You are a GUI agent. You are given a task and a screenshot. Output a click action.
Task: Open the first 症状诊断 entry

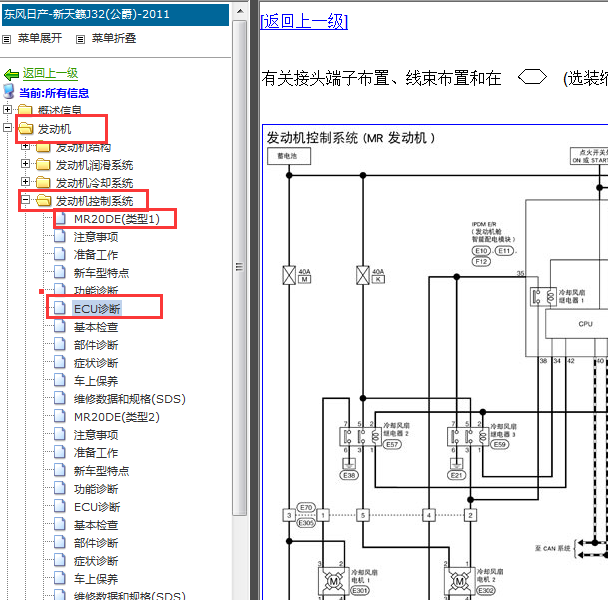(96, 363)
